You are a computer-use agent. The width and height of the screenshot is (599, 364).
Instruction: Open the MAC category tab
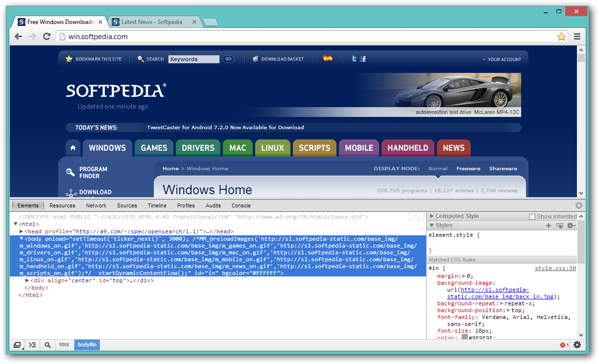click(x=238, y=148)
